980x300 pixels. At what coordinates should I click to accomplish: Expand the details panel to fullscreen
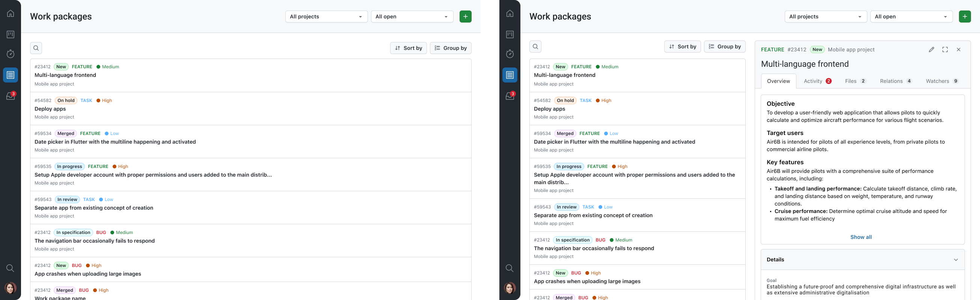(x=945, y=49)
